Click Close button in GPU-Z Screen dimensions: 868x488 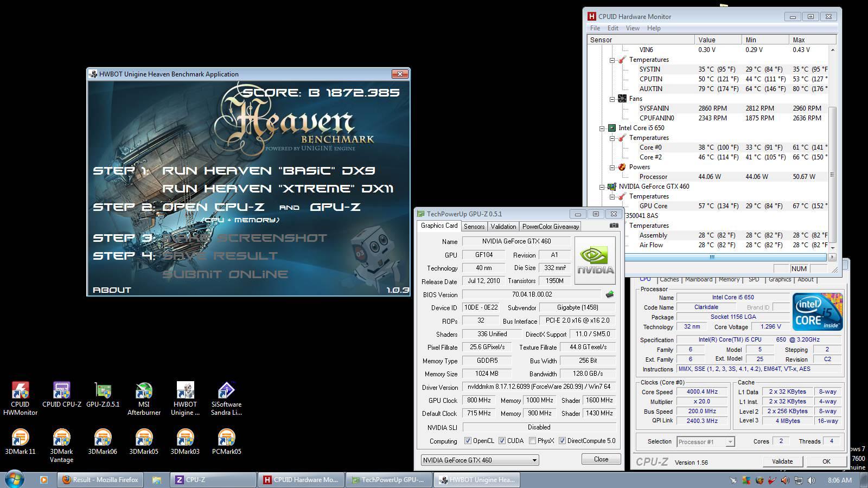pyautogui.click(x=601, y=459)
